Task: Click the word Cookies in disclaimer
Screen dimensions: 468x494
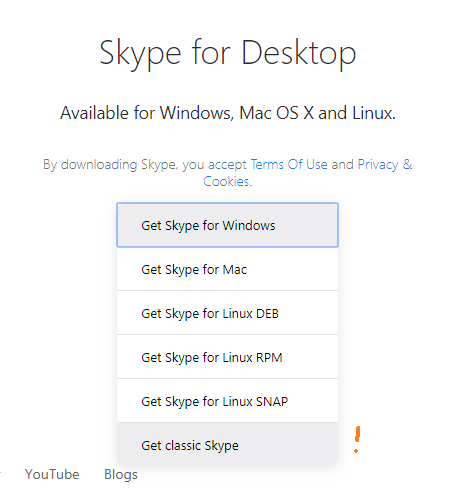Action: [x=226, y=182]
